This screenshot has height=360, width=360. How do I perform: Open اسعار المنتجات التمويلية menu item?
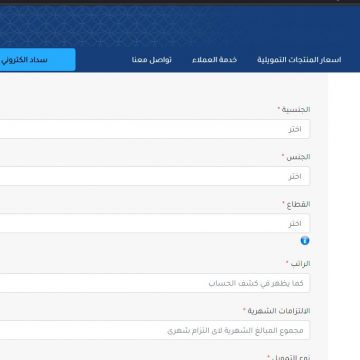click(299, 60)
